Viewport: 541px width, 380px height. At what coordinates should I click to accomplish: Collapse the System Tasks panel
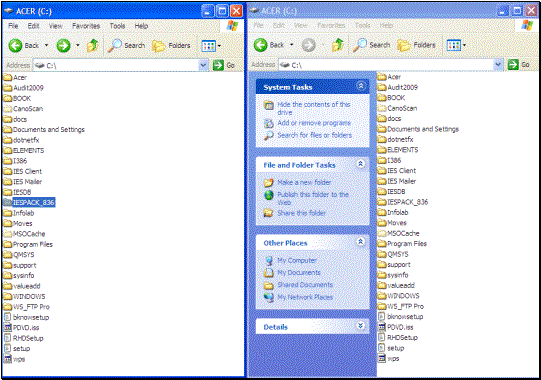click(361, 86)
